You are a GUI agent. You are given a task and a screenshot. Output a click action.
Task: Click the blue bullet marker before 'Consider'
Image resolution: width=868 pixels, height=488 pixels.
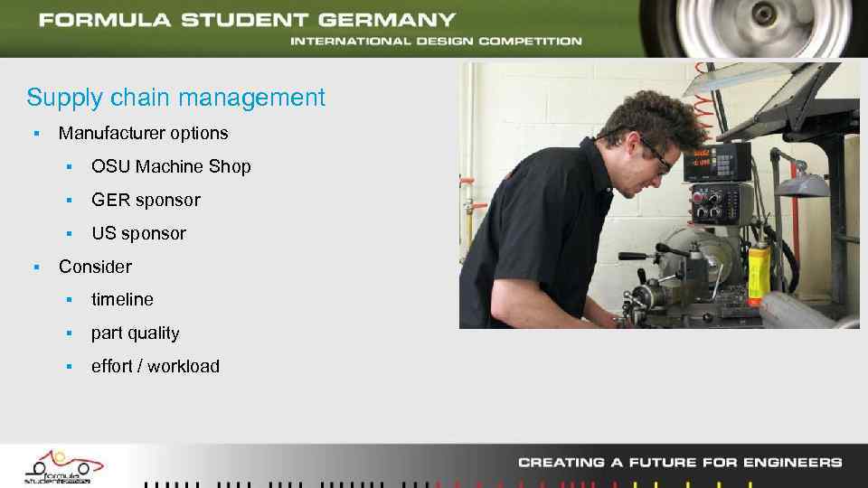point(36,267)
